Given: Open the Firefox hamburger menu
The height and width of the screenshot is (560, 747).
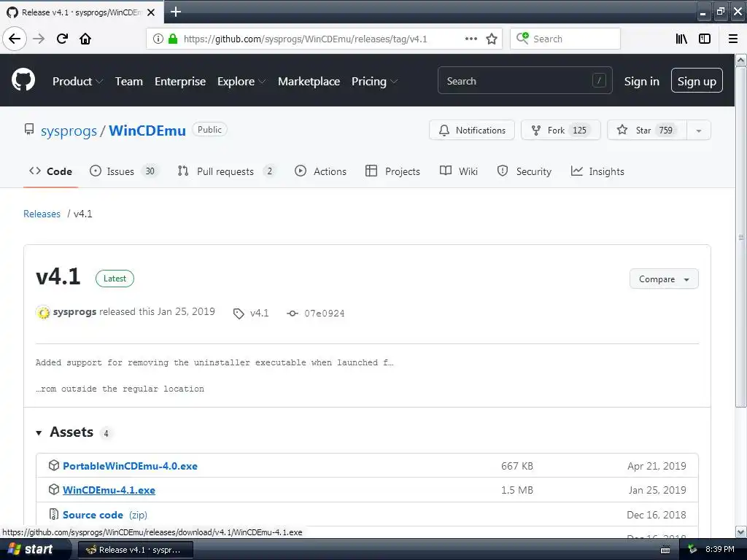Looking at the screenshot, I should click(733, 39).
